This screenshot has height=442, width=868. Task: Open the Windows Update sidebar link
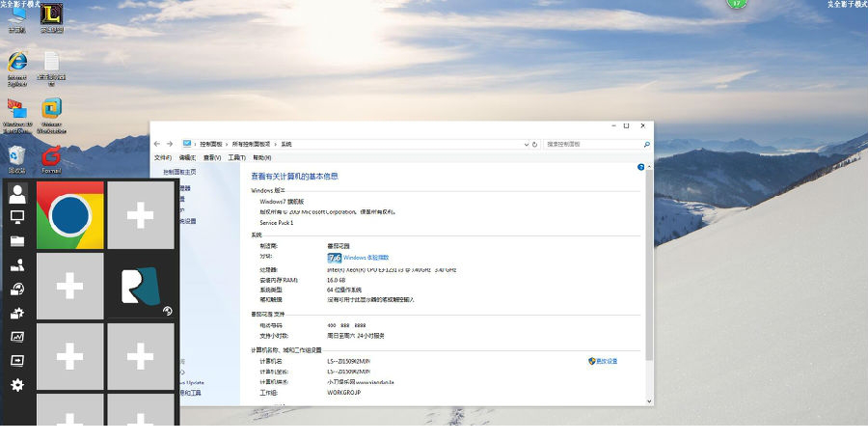191,383
